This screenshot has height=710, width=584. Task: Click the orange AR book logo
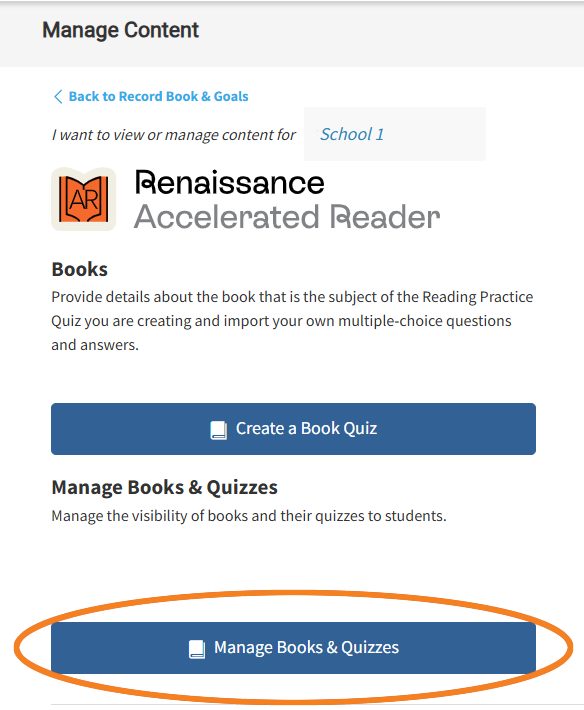pos(84,199)
